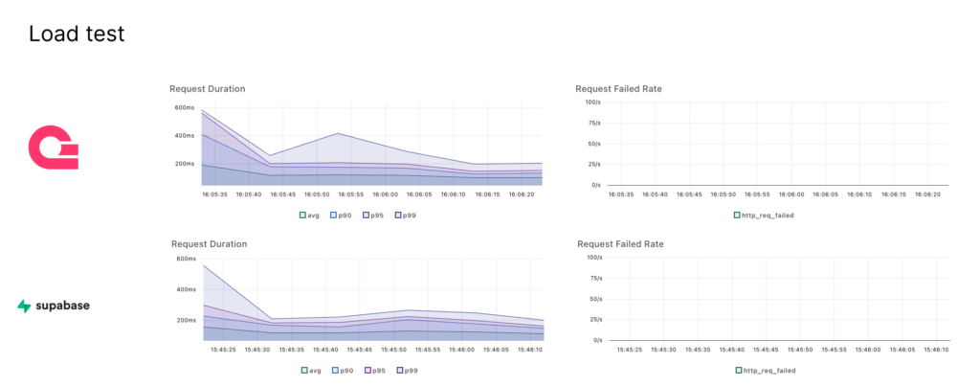
Task: Click the green Supabase lightning bolt icon
Action: pos(24,307)
